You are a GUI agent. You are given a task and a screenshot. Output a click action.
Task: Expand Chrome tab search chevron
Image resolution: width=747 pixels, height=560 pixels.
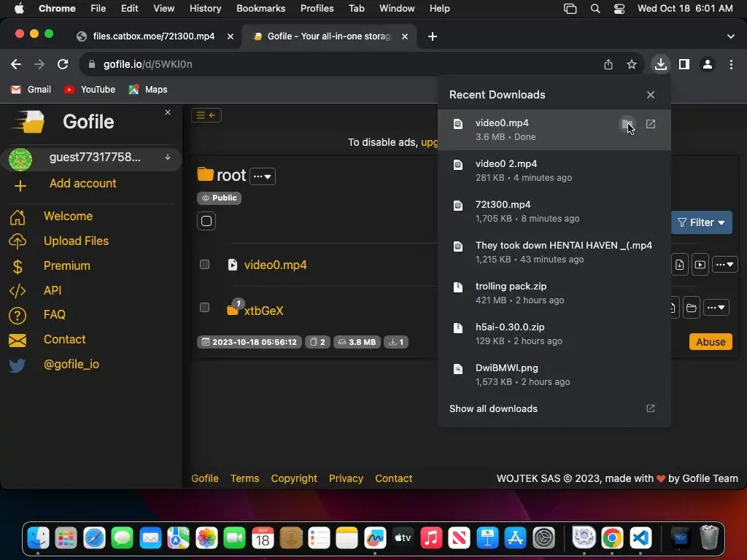[731, 36]
